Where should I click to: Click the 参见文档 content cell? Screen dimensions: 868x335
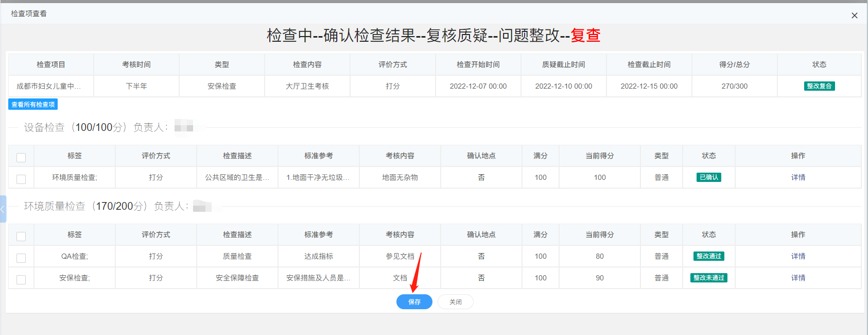400,256
